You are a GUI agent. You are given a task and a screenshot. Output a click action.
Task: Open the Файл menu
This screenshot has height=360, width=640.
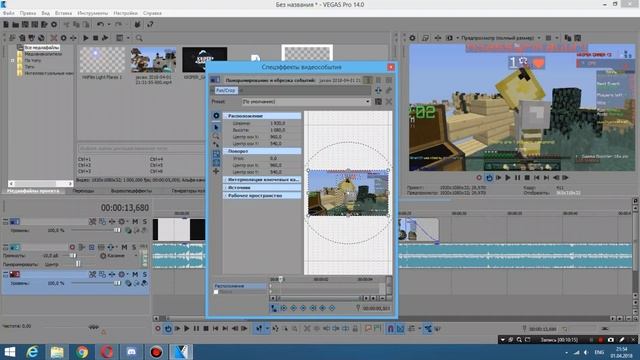click(x=9, y=13)
